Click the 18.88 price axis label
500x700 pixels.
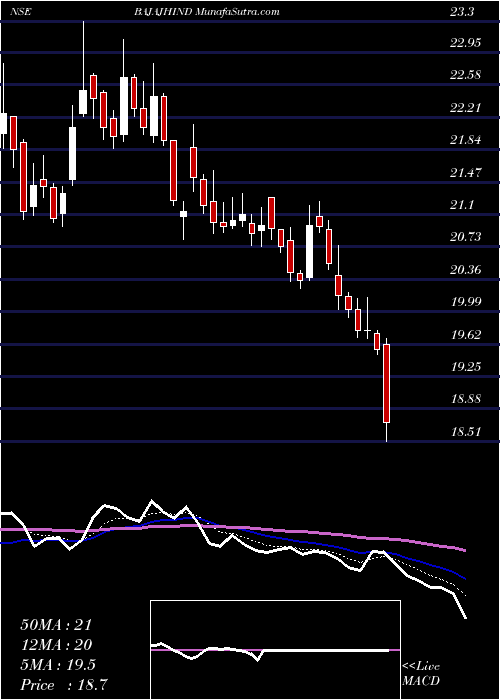tap(466, 399)
